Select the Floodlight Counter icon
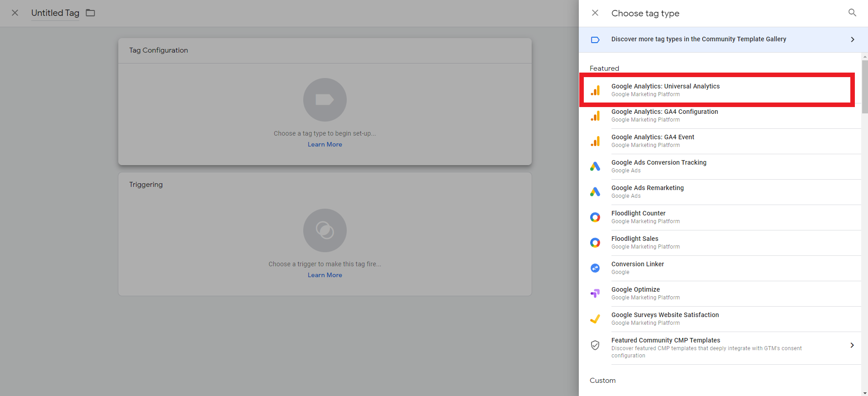Screen dimensions: 868x396 pyautogui.click(x=595, y=217)
